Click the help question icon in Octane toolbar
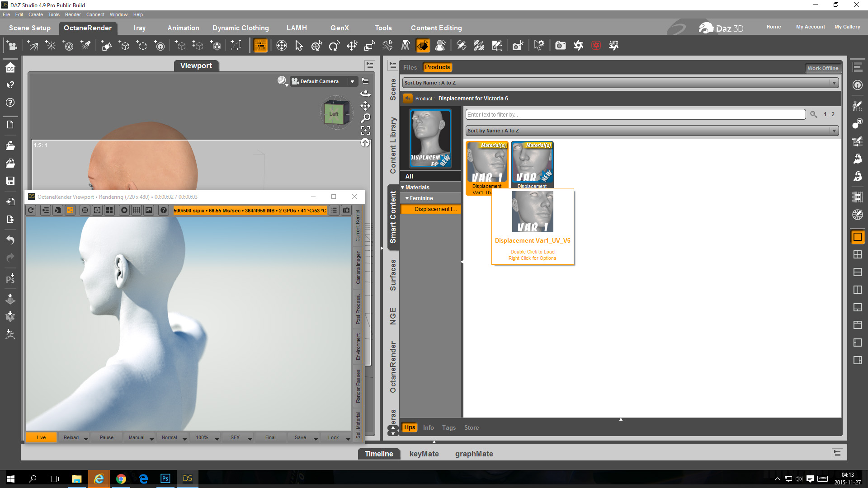The image size is (868, 488). (164, 210)
